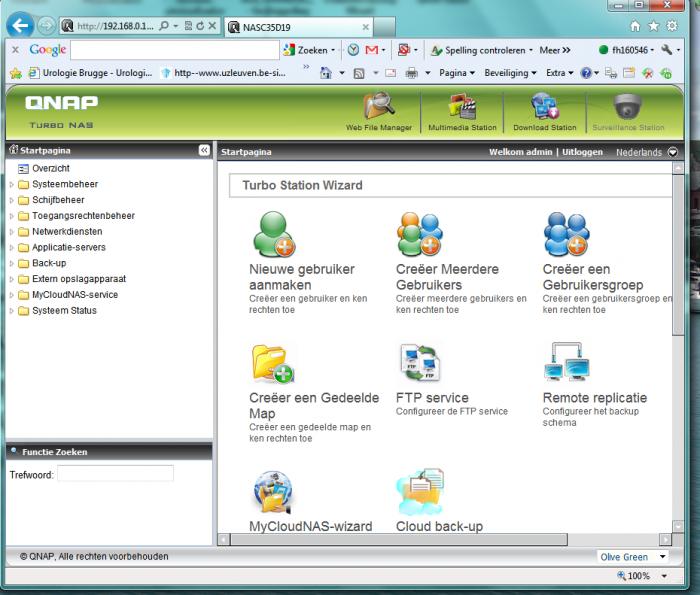Open the Pagina menu
The height and width of the screenshot is (595, 700).
457,73
